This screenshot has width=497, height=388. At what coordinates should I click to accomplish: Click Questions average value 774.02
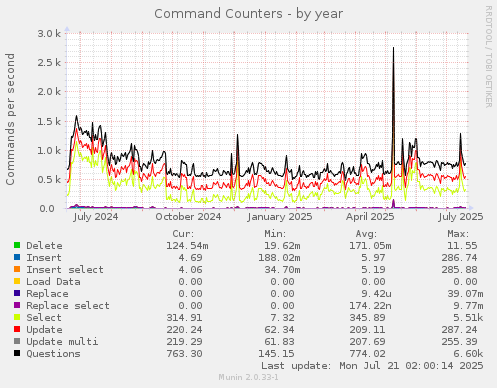coord(367,354)
